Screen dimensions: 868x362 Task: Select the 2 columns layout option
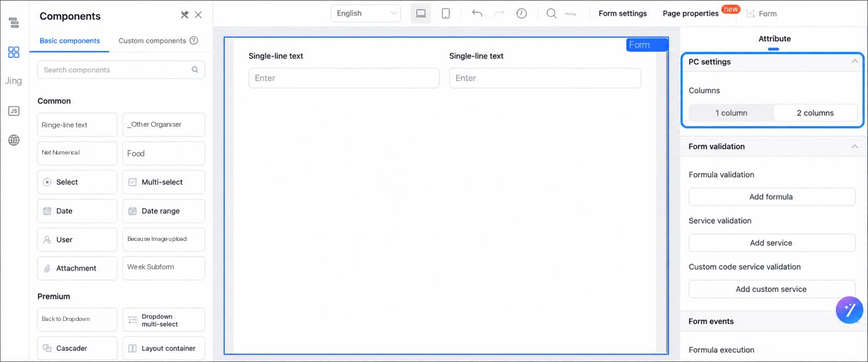pos(815,113)
